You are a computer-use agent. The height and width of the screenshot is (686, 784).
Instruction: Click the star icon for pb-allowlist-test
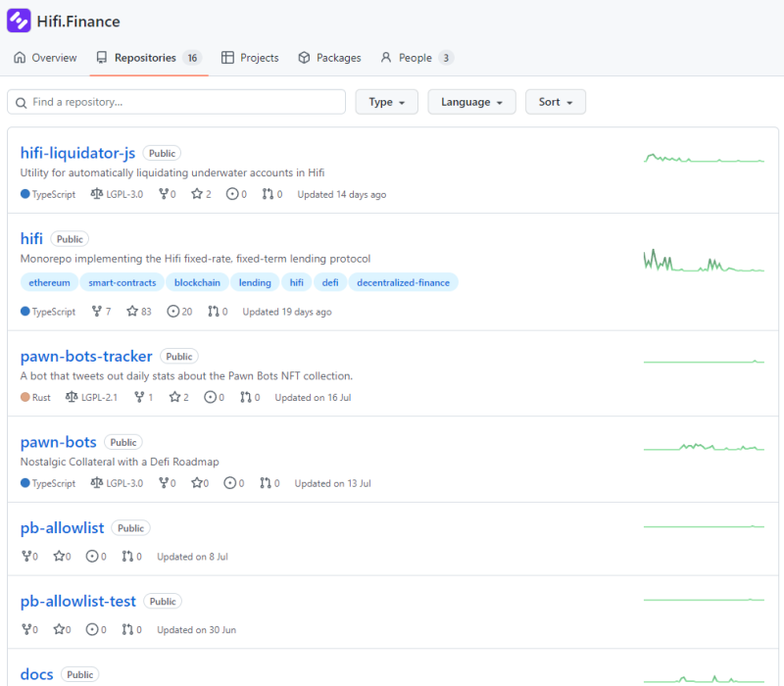(x=59, y=629)
